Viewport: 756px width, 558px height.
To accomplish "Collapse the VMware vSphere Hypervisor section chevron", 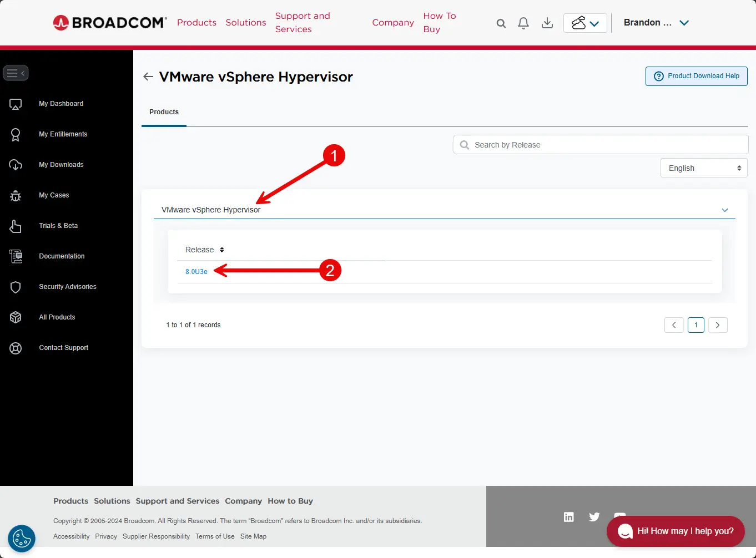I will point(725,210).
